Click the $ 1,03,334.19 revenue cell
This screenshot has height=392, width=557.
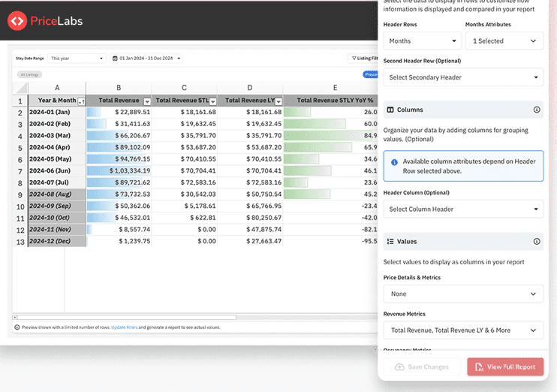[119, 171]
